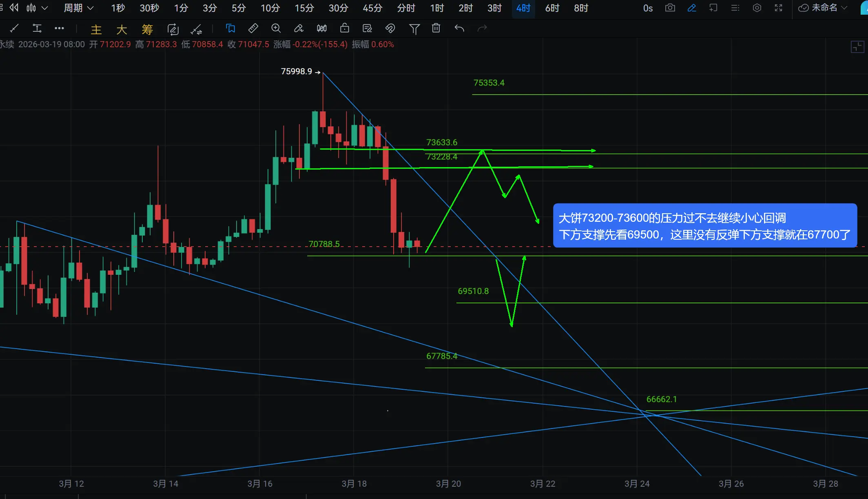Viewport: 868px width, 499px height.
Task: Open the hexagon settings icon
Action: tap(757, 8)
